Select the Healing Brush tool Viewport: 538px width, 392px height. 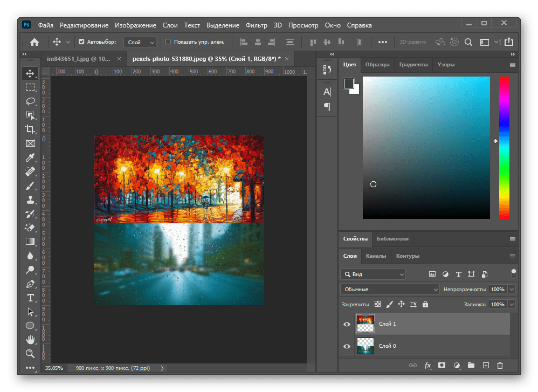(x=30, y=171)
